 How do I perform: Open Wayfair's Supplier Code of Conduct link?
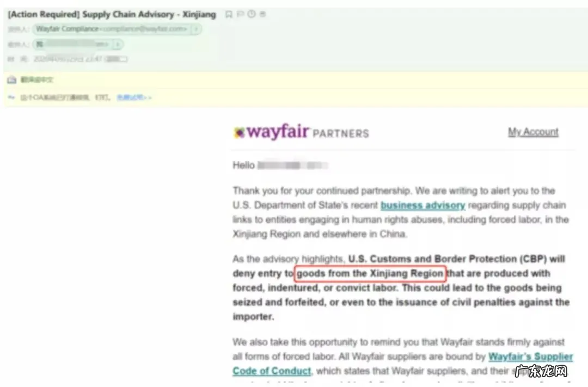403,364
